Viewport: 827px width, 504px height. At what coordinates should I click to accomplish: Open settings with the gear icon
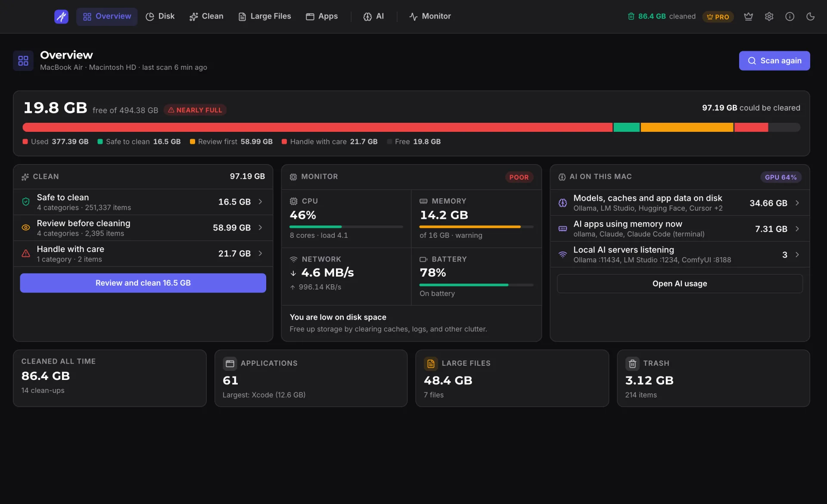[x=769, y=16]
